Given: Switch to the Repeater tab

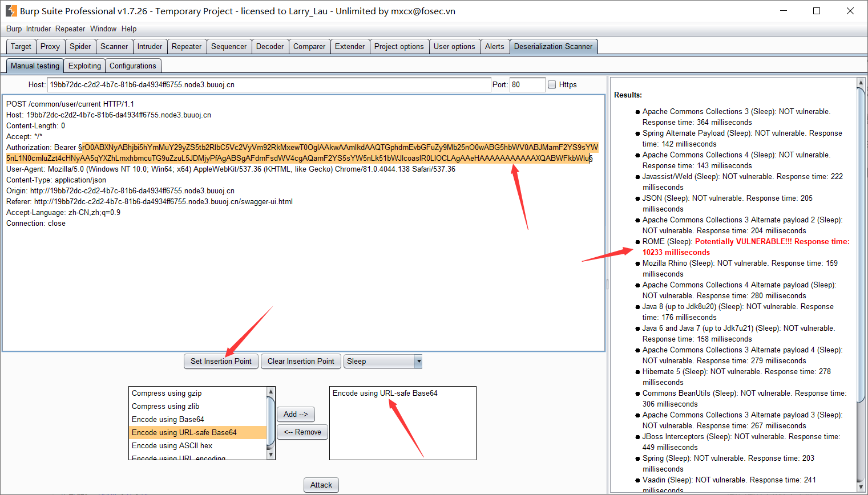Looking at the screenshot, I should [187, 47].
